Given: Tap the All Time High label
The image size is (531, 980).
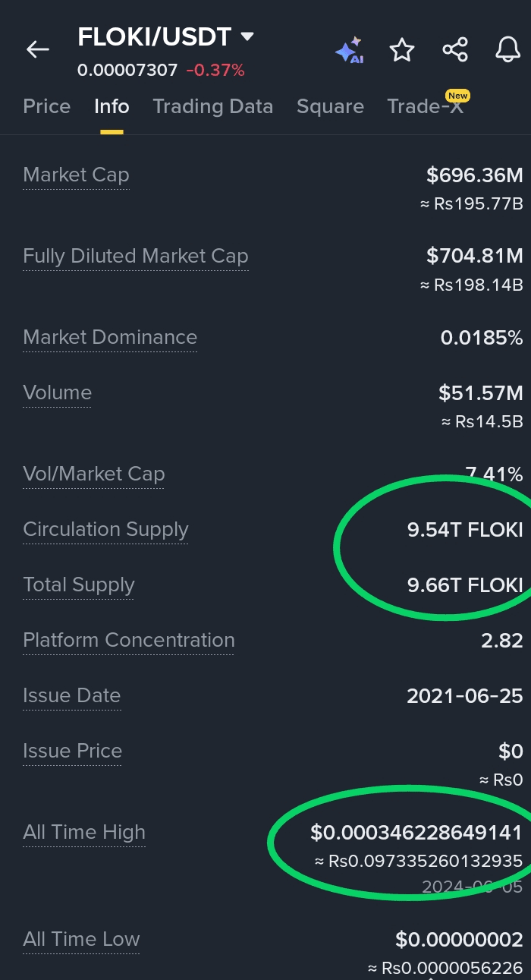Looking at the screenshot, I should click(84, 832).
